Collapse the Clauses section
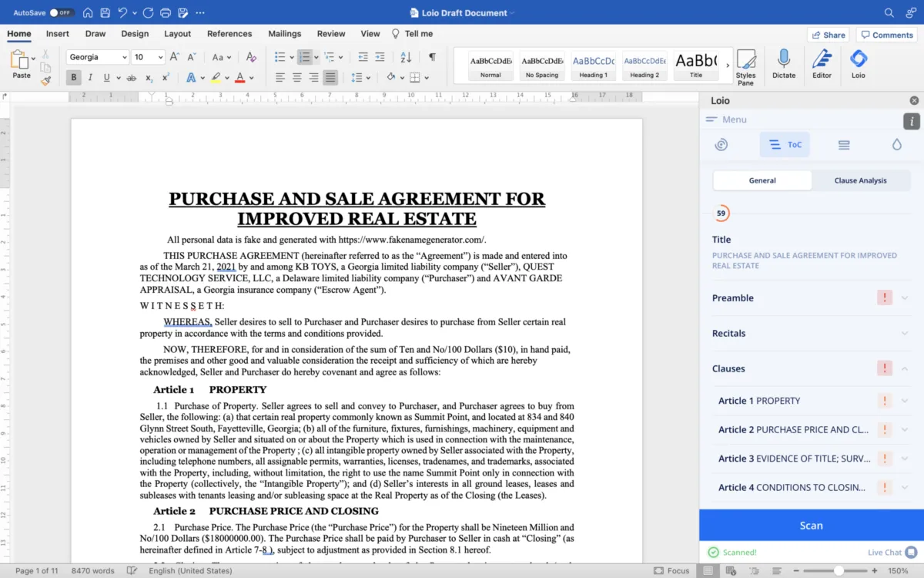 point(905,369)
